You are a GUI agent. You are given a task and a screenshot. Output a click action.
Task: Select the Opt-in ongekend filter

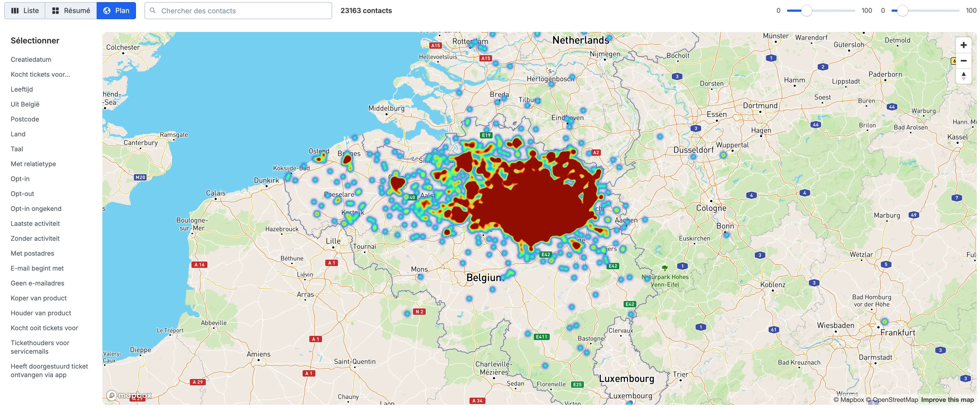coord(36,209)
